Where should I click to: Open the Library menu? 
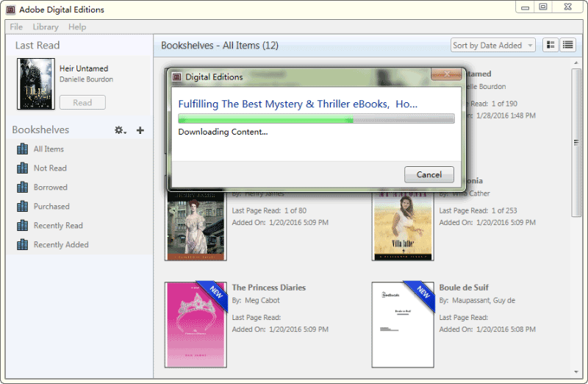(x=46, y=27)
